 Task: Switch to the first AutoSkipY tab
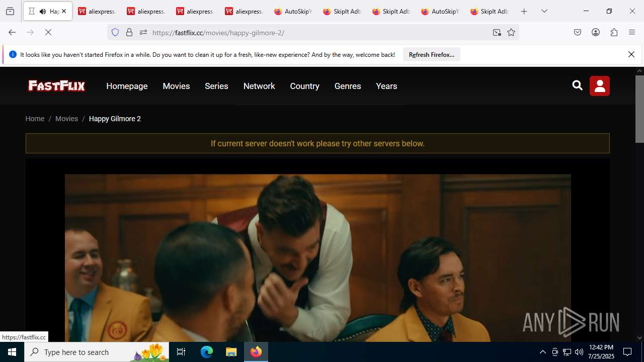(x=293, y=11)
